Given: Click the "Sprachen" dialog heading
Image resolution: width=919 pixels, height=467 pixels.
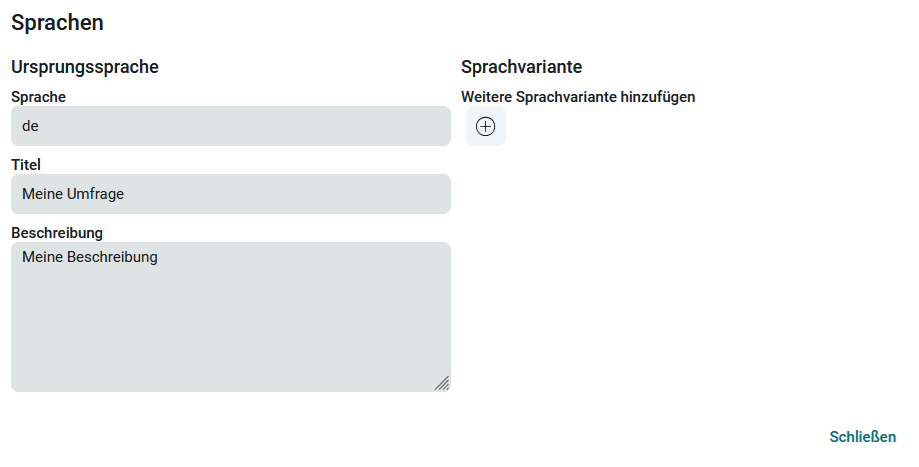Looking at the screenshot, I should point(57,22).
